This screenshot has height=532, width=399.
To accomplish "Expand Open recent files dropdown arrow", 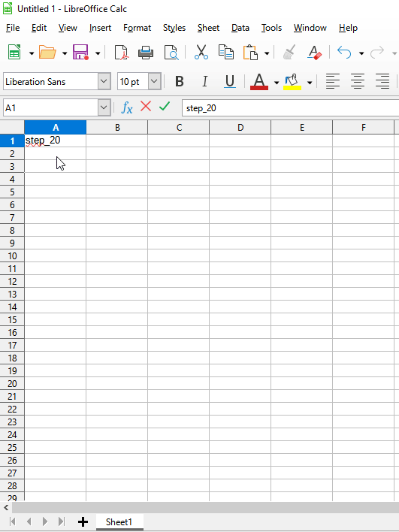I will coord(65,53).
